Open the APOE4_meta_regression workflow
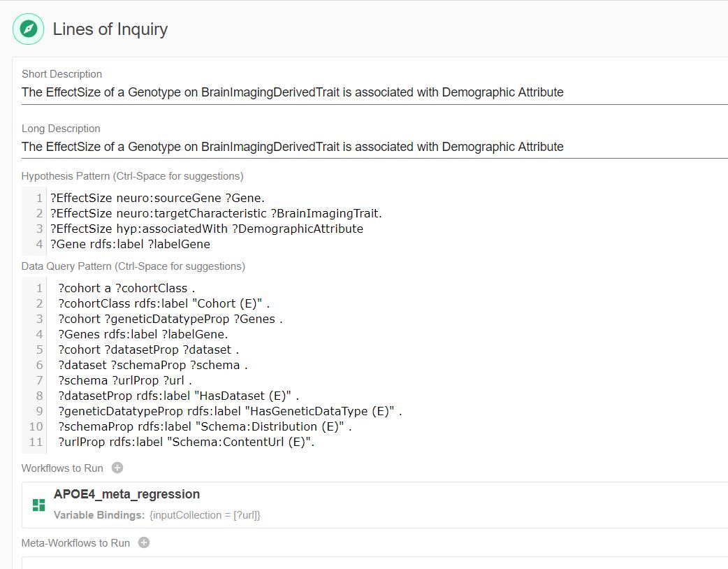The height and width of the screenshot is (569, 728). (x=126, y=494)
